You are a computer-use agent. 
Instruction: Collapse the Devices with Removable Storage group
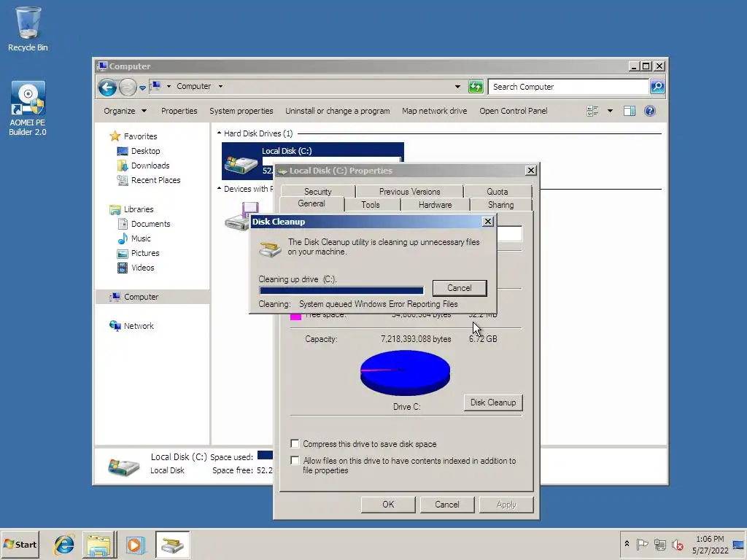(219, 189)
